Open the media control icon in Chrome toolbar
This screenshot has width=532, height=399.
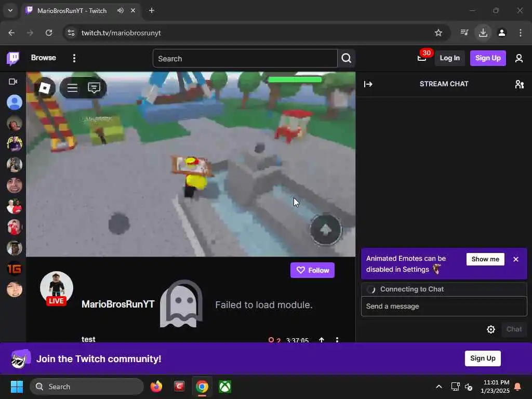[x=464, y=33]
